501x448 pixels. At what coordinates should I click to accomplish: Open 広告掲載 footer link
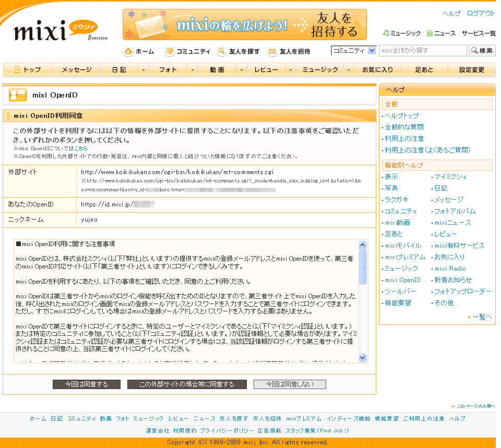(269, 431)
